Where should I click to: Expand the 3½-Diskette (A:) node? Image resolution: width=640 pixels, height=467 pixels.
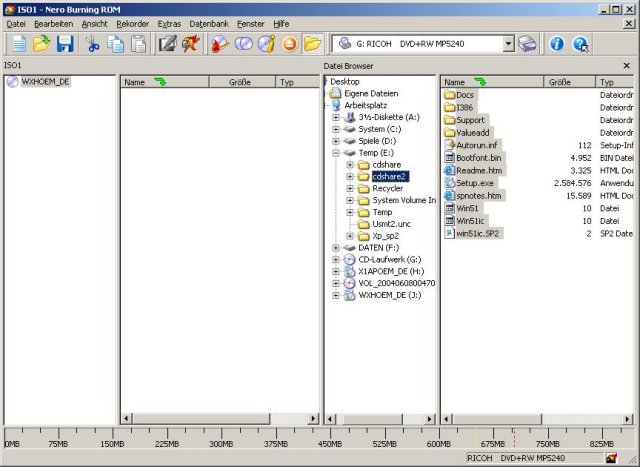(x=336, y=118)
